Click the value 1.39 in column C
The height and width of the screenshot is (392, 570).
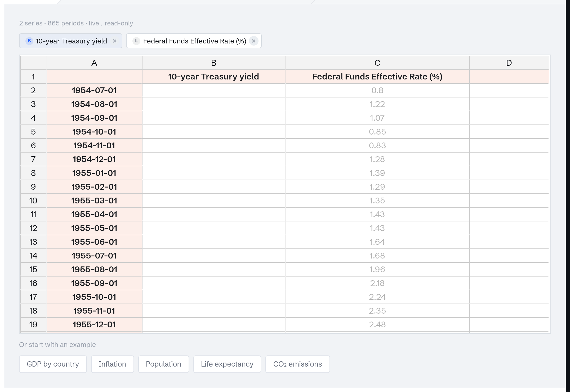[377, 173]
